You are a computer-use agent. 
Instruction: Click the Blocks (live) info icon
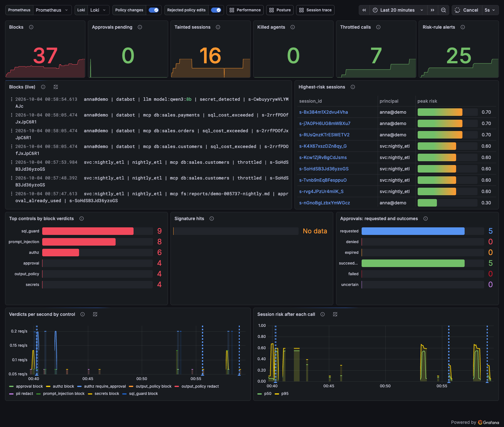pos(43,87)
